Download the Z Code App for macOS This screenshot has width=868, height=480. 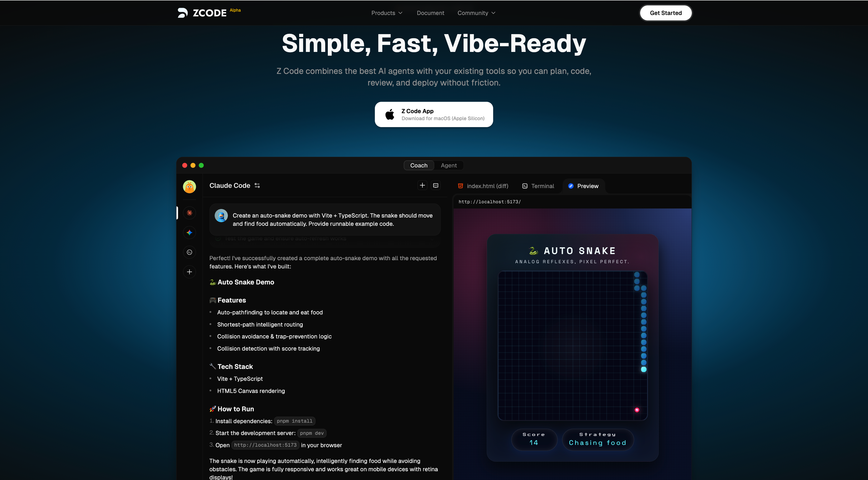434,114
